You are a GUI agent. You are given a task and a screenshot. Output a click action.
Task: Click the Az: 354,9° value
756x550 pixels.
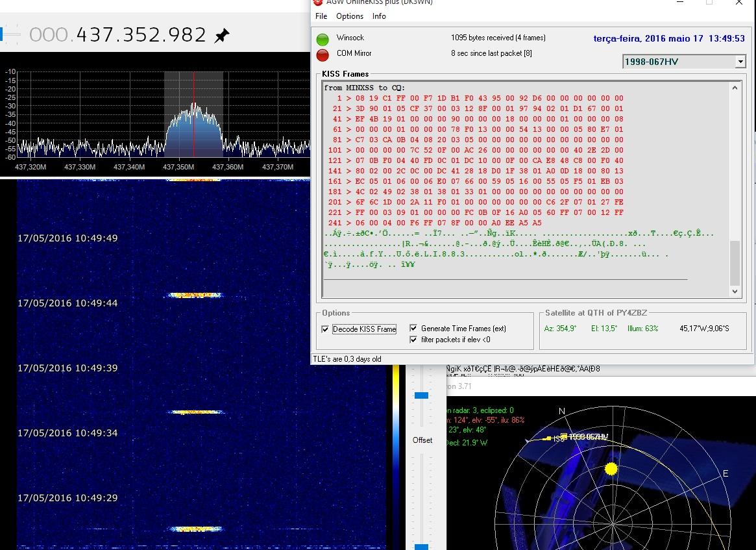coord(560,329)
